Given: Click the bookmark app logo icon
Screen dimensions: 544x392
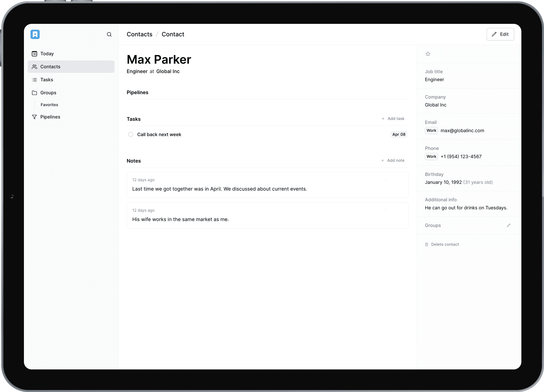Looking at the screenshot, I should tap(35, 34).
